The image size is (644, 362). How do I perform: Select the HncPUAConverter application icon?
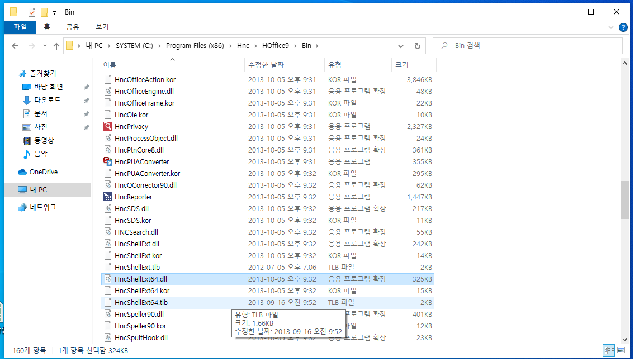point(107,161)
